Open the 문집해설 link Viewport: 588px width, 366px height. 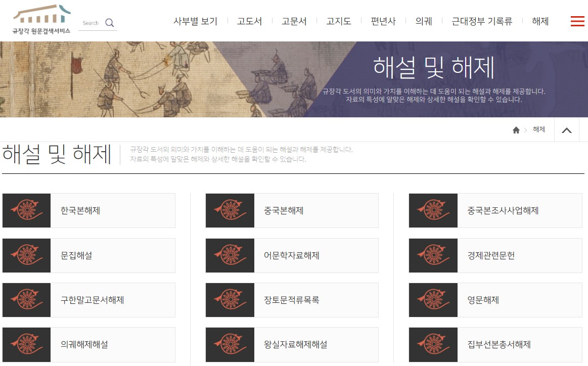[x=76, y=255]
